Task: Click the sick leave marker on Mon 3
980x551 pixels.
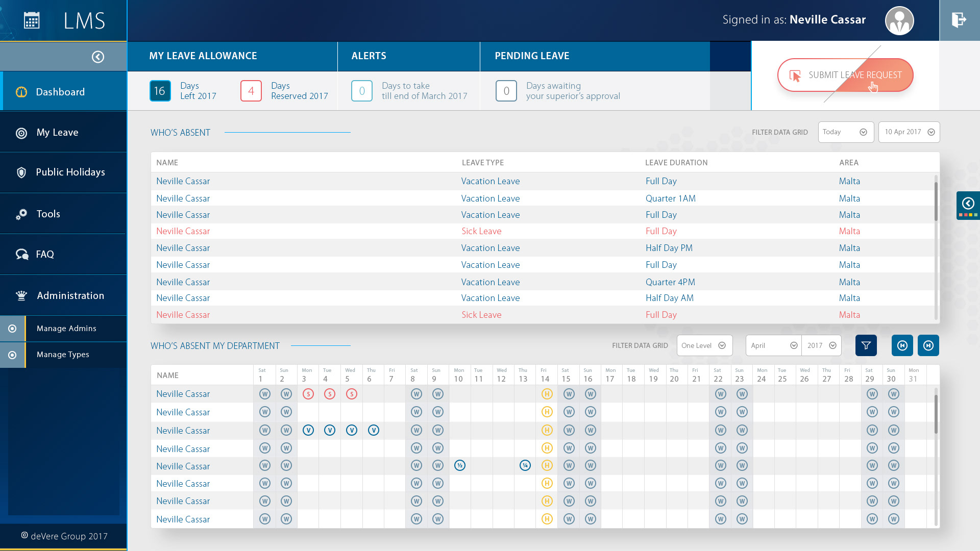Action: click(308, 394)
